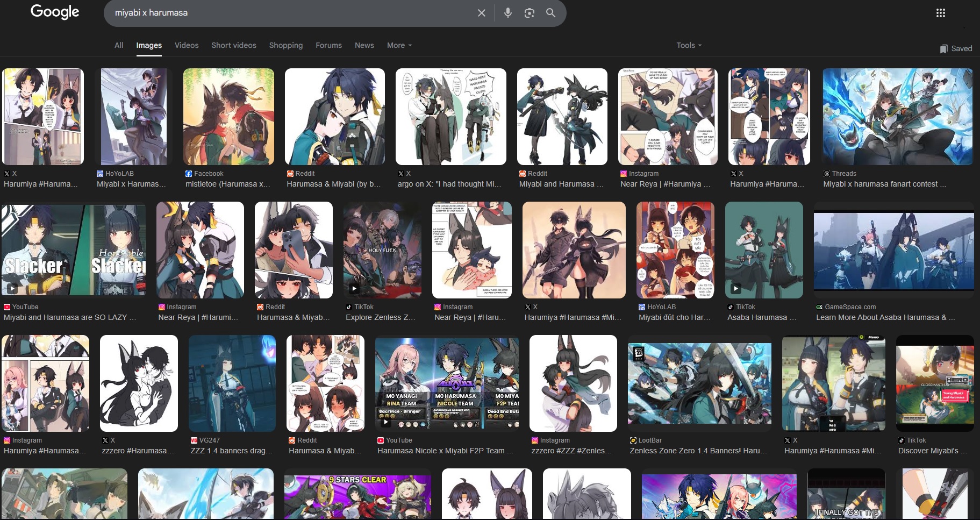980x520 pixels.
Task: Click the magnifier search icon
Action: tap(550, 13)
